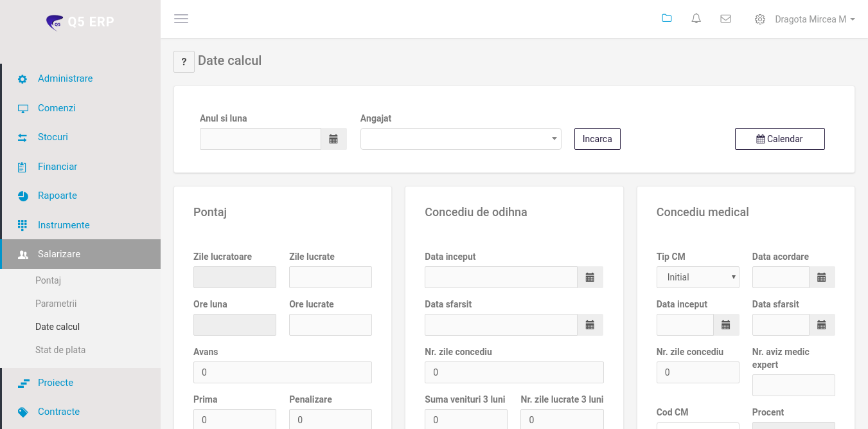Open the notifications bell

tap(696, 19)
